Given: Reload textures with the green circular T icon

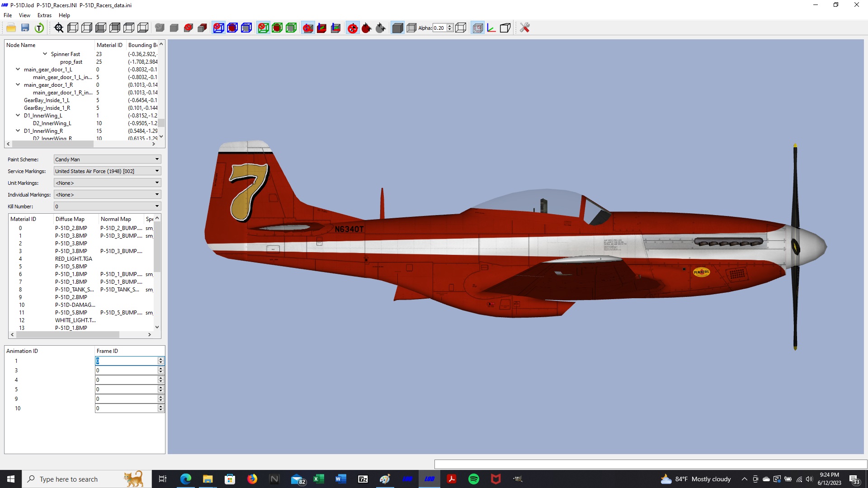Looking at the screenshot, I should (39, 28).
